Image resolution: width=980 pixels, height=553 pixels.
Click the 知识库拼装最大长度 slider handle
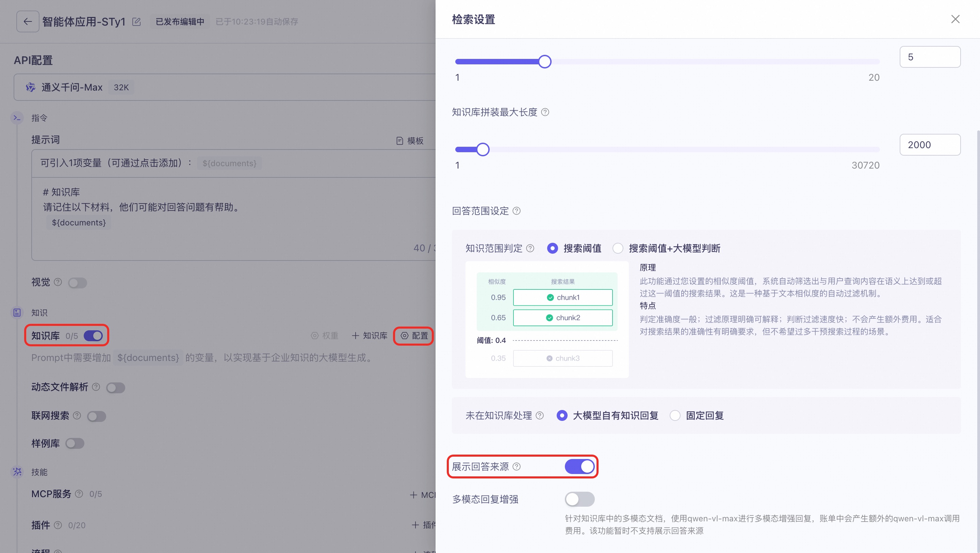coord(483,149)
